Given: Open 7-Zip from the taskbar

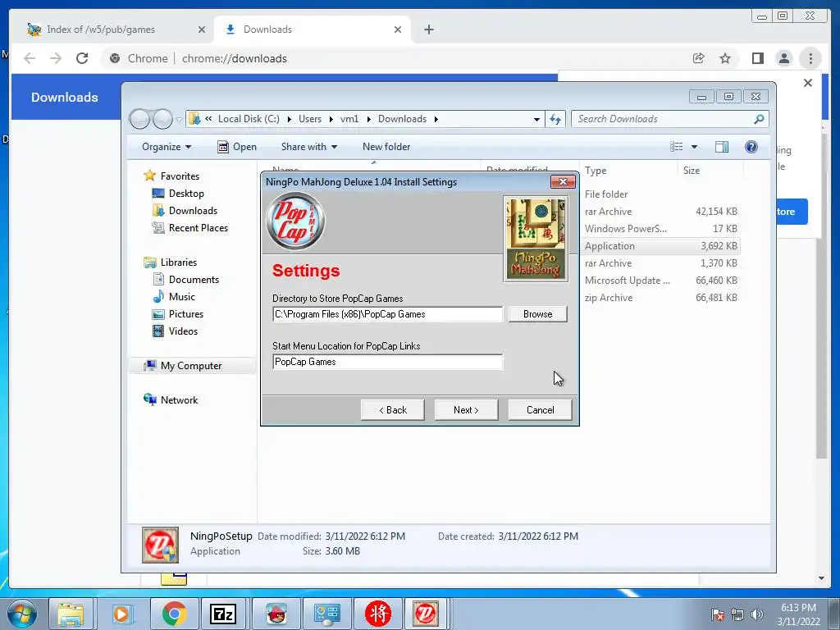Looking at the screenshot, I should point(223,614).
